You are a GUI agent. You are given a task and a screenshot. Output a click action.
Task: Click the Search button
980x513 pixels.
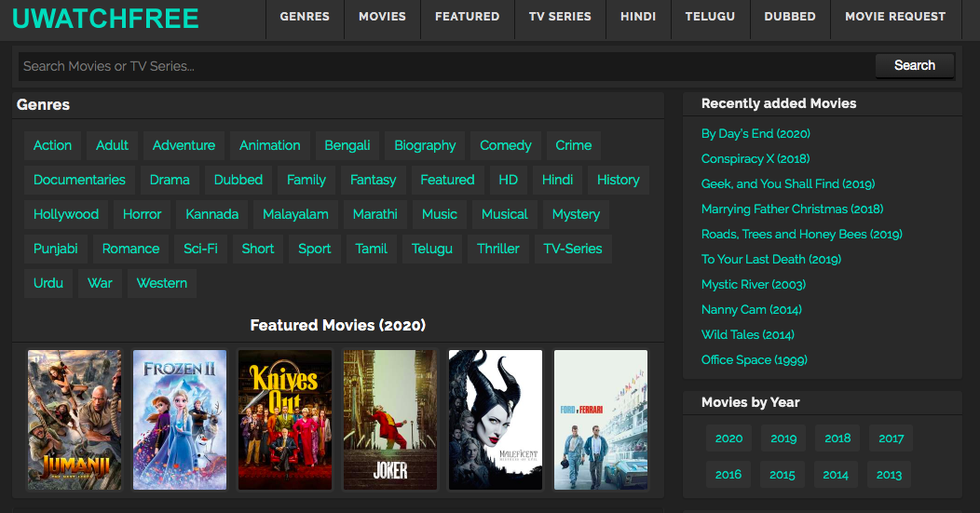click(x=914, y=65)
